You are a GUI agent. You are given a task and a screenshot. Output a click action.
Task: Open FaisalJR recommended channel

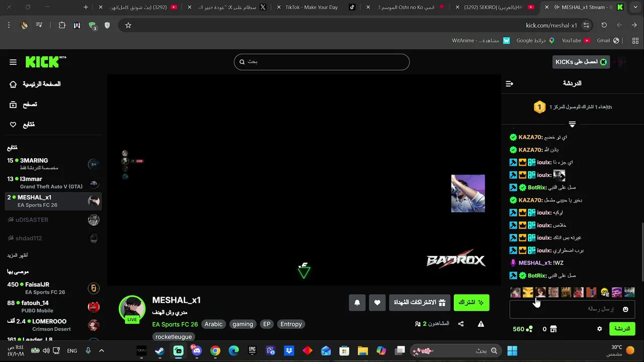point(53,288)
